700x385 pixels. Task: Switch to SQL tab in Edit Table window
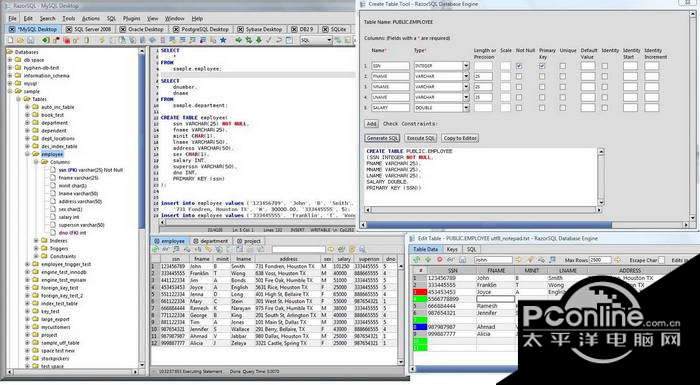pyautogui.click(x=471, y=249)
